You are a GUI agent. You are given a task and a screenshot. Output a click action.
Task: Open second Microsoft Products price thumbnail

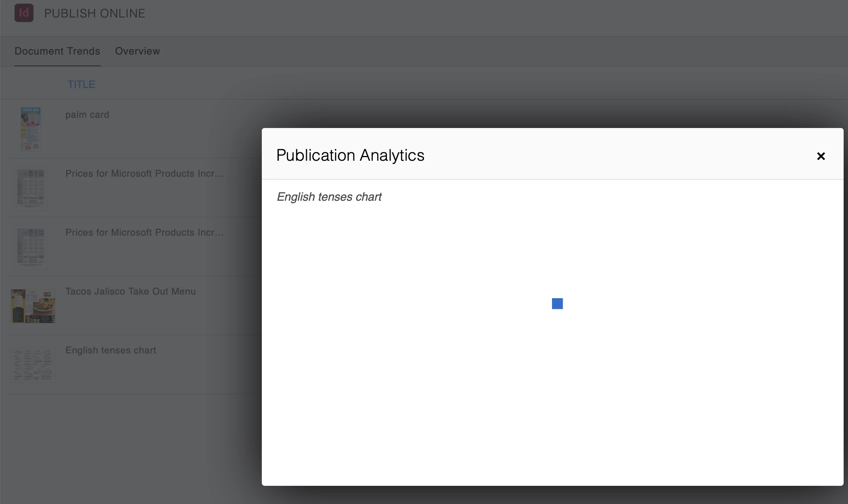pyautogui.click(x=31, y=247)
